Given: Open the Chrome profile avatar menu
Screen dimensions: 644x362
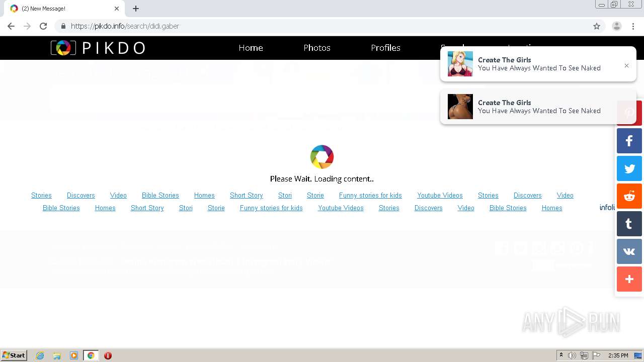Looking at the screenshot, I should tap(617, 26).
